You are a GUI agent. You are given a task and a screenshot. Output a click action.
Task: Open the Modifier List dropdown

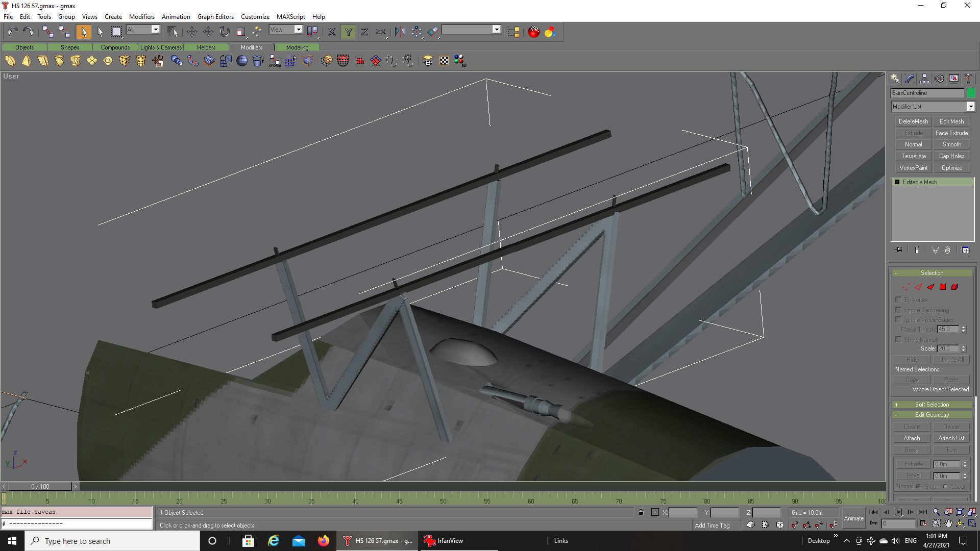(x=970, y=107)
